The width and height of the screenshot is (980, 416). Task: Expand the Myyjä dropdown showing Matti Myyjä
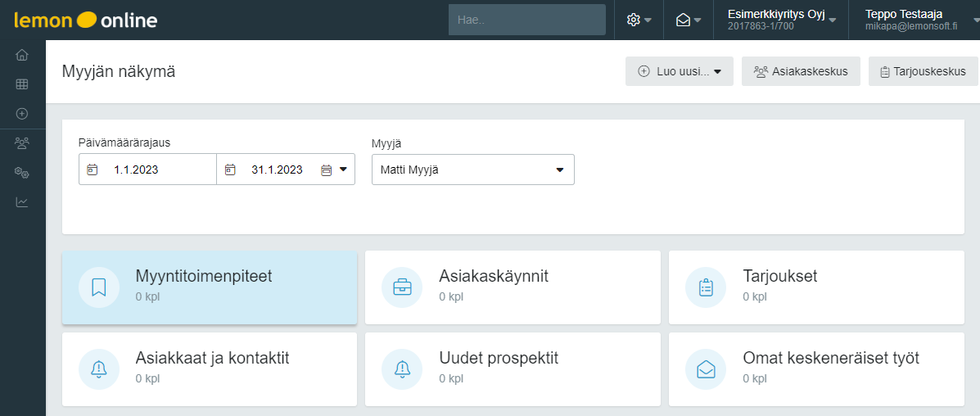tap(473, 170)
